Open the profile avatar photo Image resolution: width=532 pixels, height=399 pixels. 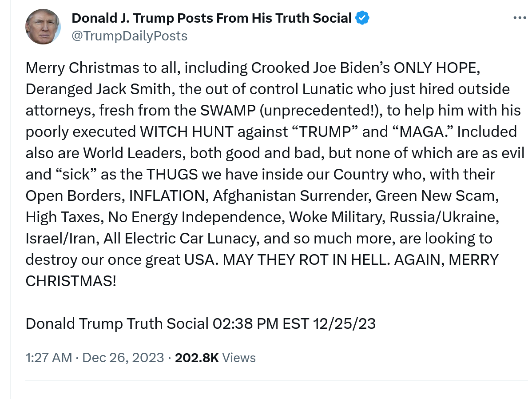tap(43, 27)
